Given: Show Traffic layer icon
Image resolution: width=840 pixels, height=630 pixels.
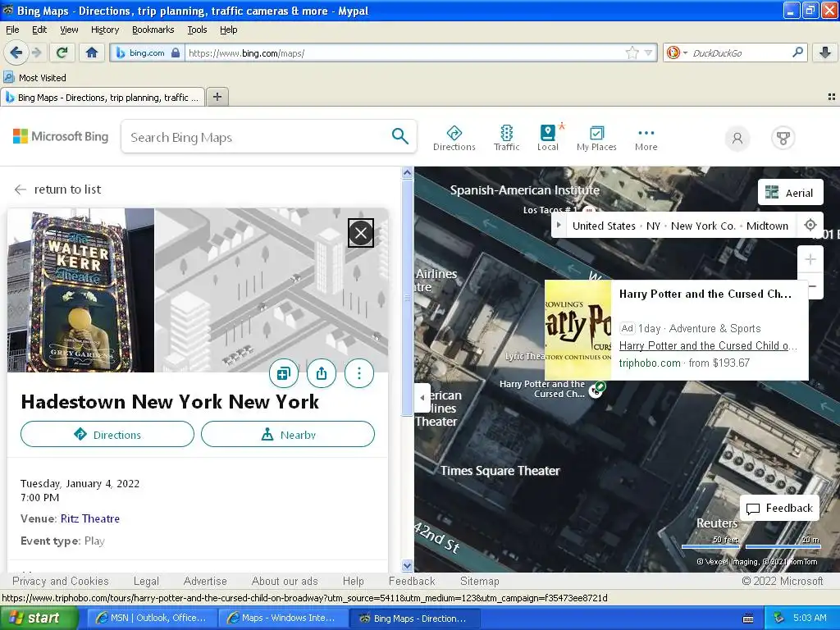Looking at the screenshot, I should click(506, 138).
